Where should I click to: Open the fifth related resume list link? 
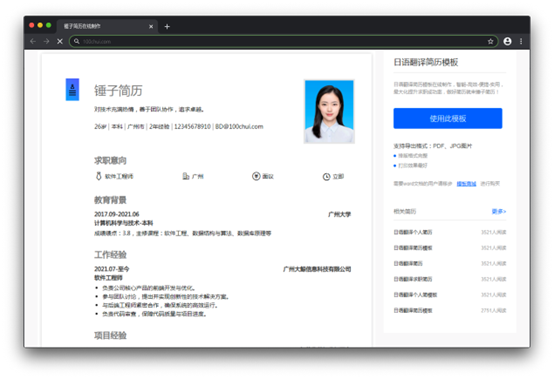[415, 295]
